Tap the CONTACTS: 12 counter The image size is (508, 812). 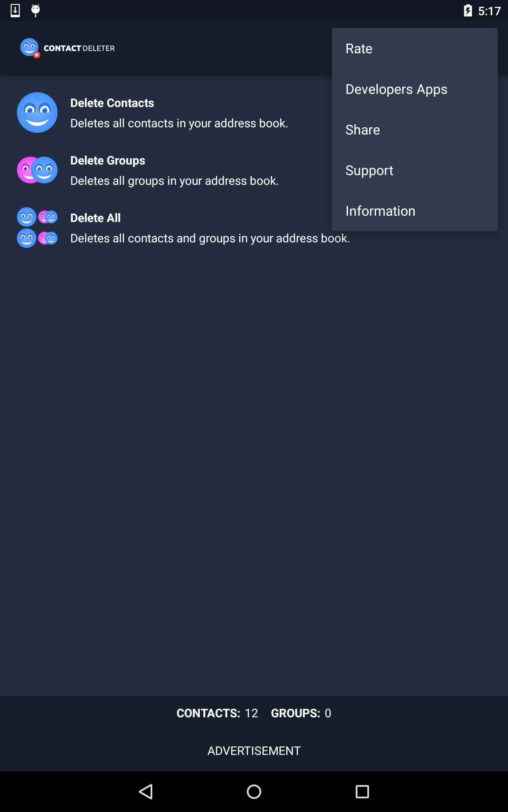coord(217,713)
